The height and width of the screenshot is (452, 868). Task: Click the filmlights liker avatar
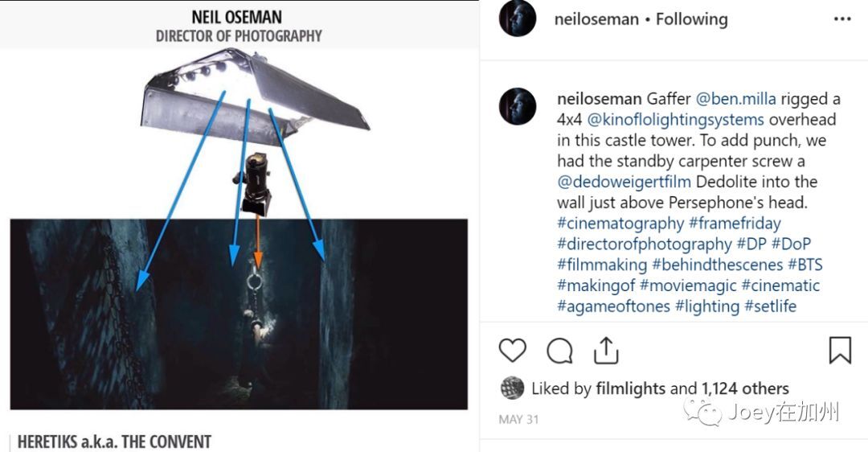click(512, 388)
